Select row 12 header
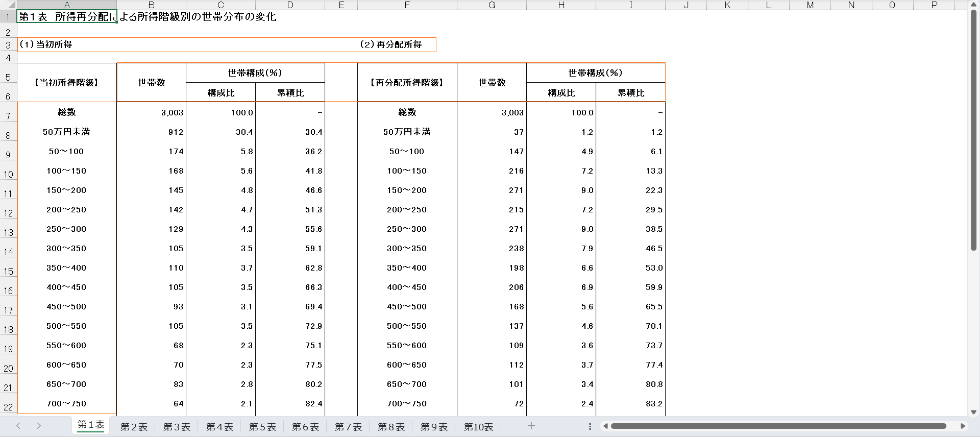Image resolution: width=980 pixels, height=437 pixels. pos(8,213)
